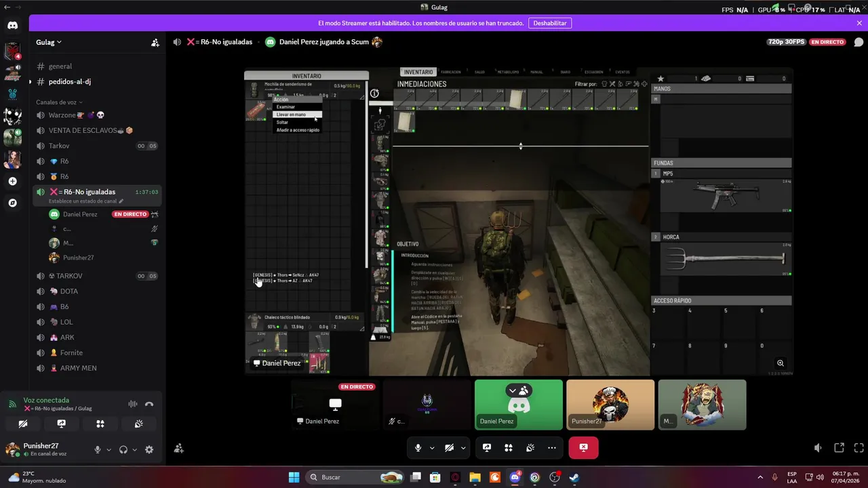Open user settings gear

click(x=149, y=449)
